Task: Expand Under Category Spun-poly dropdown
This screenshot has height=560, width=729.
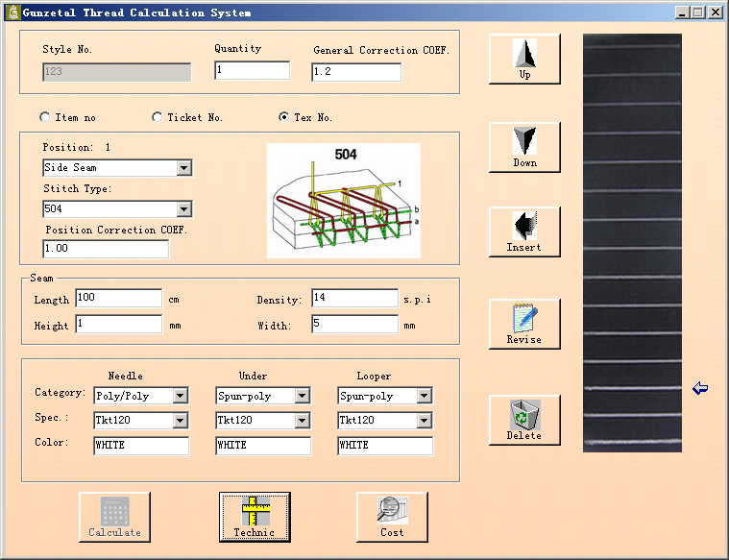Action: pyautogui.click(x=303, y=396)
